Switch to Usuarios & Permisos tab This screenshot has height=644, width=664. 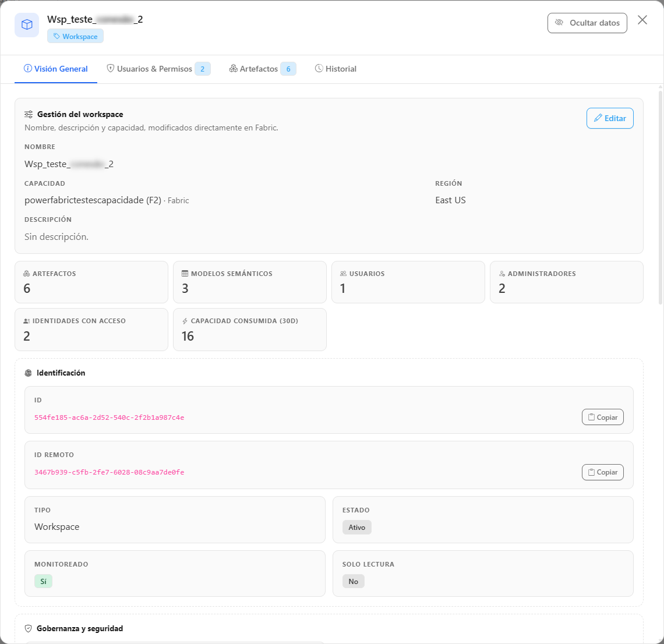tap(158, 69)
